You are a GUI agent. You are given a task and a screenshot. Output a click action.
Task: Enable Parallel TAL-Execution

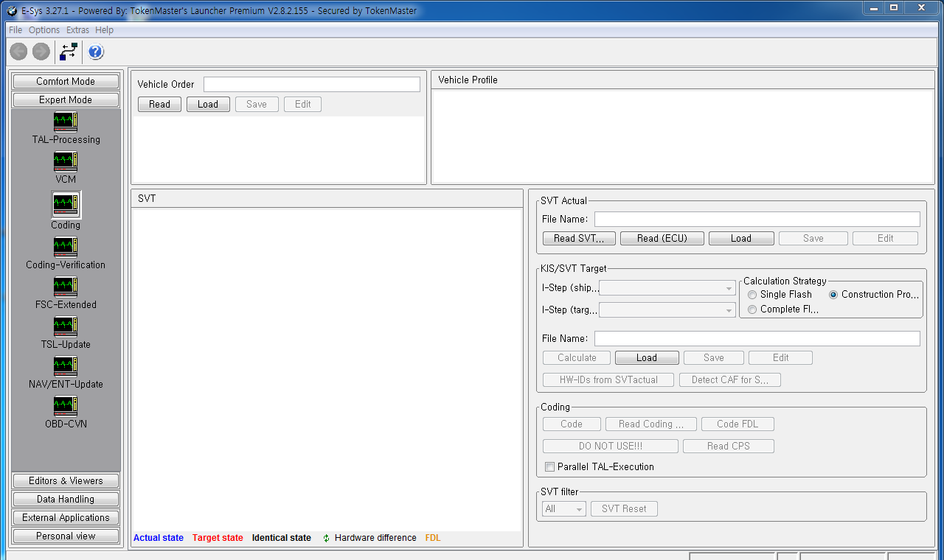(x=549, y=466)
